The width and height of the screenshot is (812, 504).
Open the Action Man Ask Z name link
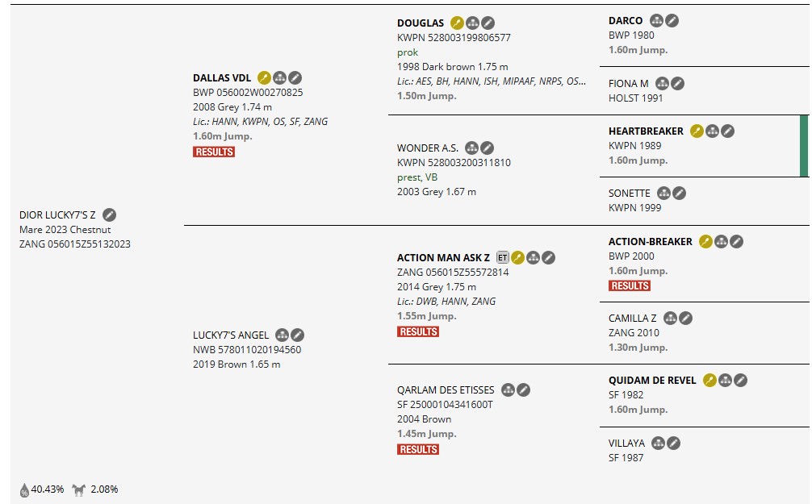(x=443, y=258)
